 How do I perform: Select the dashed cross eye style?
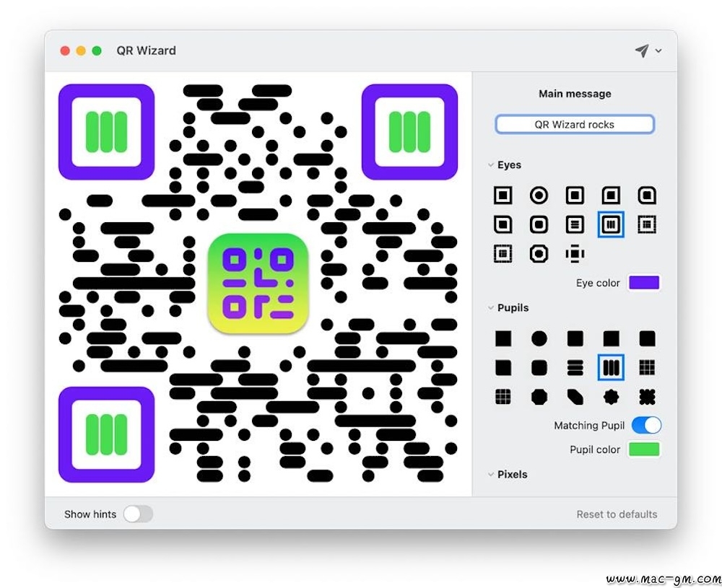point(575,253)
